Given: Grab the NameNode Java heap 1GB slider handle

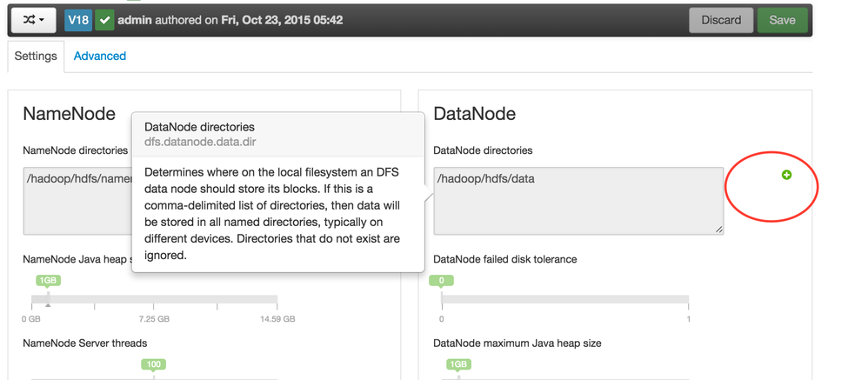Looking at the screenshot, I should (x=48, y=281).
